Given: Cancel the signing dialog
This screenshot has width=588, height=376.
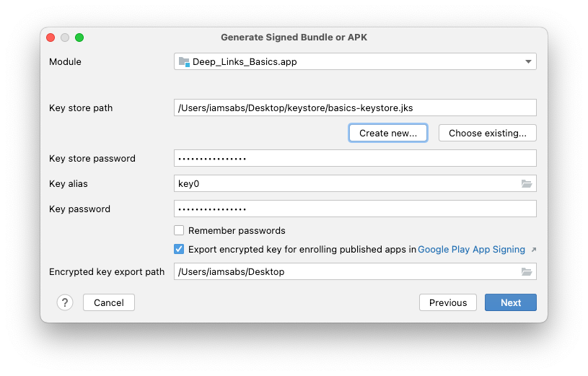Looking at the screenshot, I should point(109,302).
